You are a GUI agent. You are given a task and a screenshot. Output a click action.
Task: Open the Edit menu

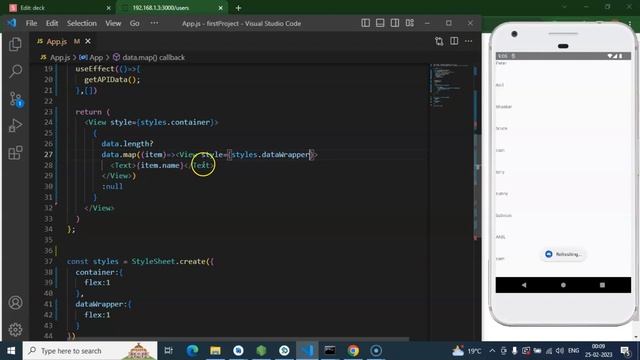pyautogui.click(x=52, y=23)
